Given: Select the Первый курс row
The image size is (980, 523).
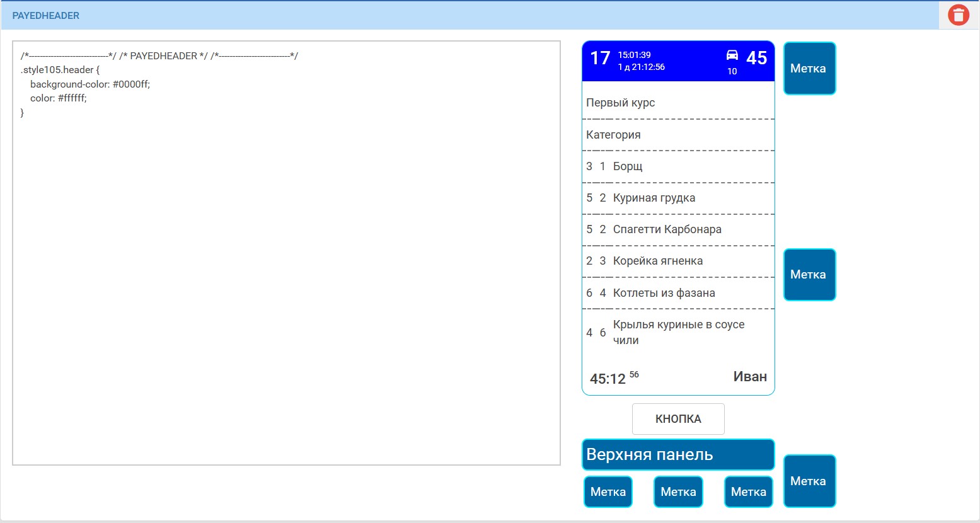Looking at the screenshot, I should point(677,103).
